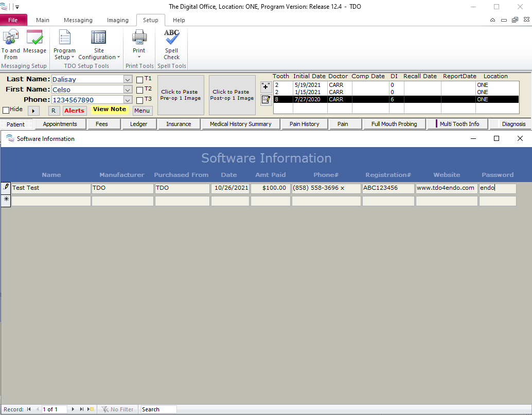Open the tooth note edit icon

point(266,99)
